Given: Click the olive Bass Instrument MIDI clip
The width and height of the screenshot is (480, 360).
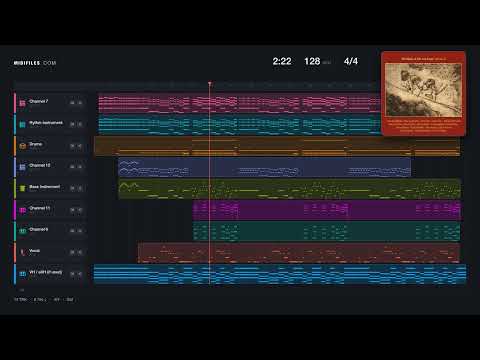Looking at the screenshot, I should (x=290, y=188).
